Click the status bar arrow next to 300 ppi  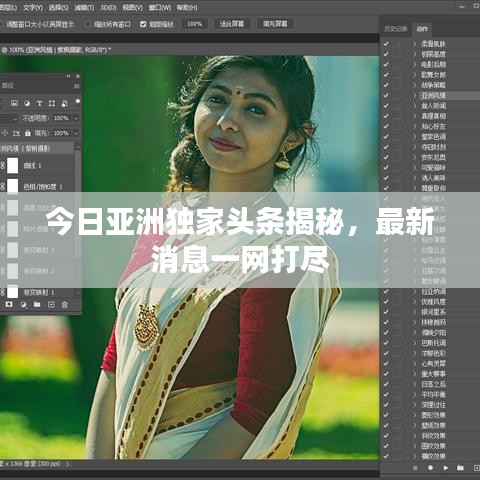pyautogui.click(x=67, y=464)
